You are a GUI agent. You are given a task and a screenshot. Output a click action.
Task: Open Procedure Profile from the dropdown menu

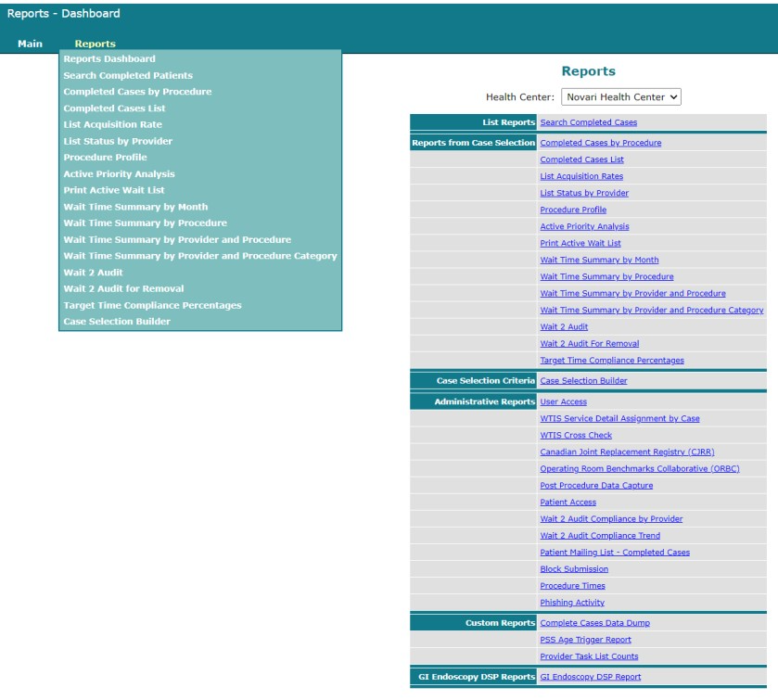click(105, 158)
